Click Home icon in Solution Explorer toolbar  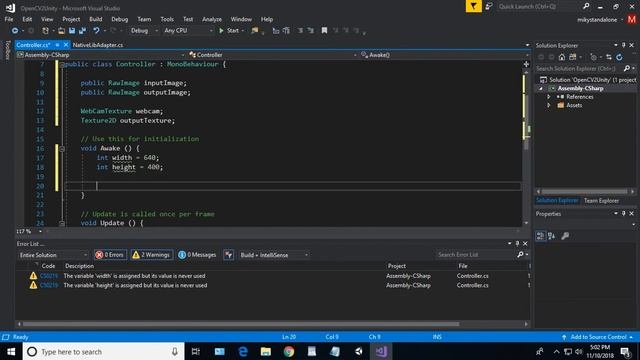pos(562,57)
